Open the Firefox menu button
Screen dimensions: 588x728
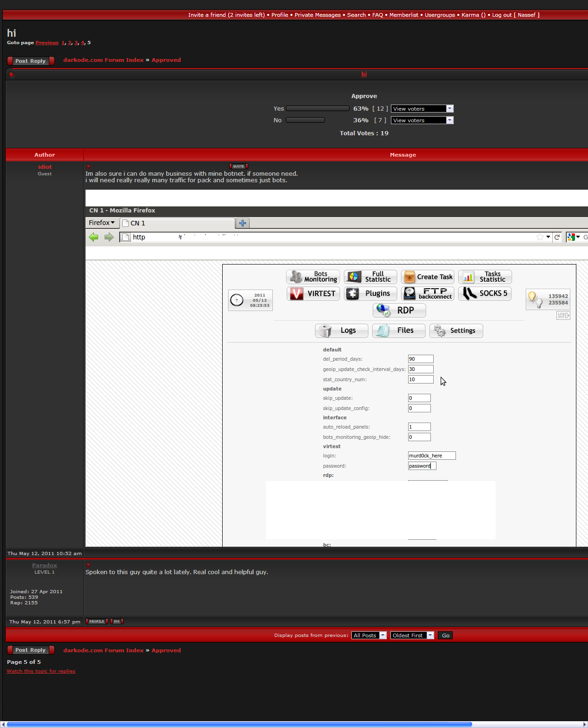coord(101,223)
